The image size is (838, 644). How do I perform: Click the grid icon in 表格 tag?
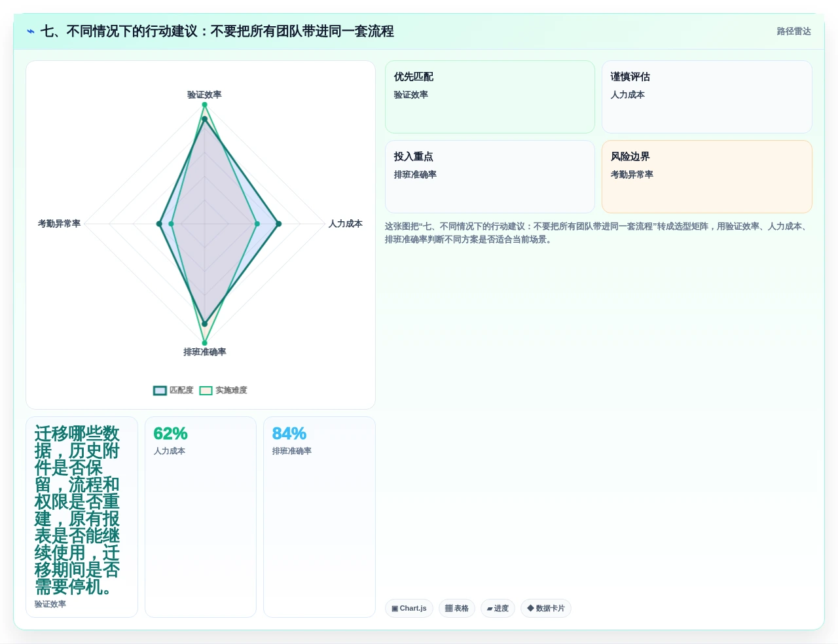tap(448, 609)
